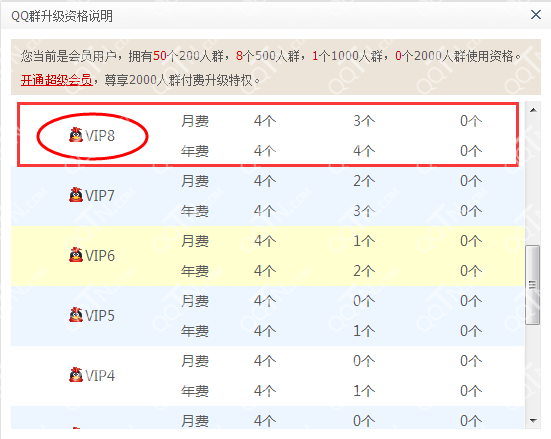Click the vertical scrollbar thumb
The image size is (551, 439).
532,285
